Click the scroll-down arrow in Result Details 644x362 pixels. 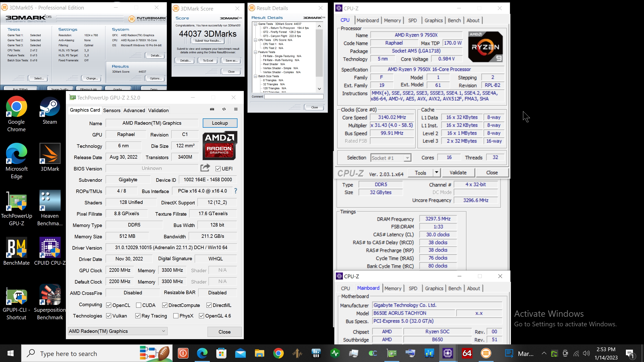tap(319, 89)
